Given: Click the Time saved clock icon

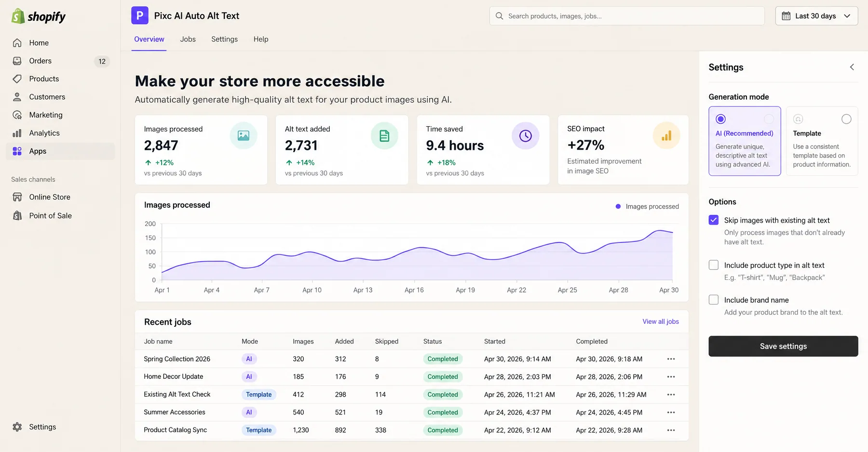Looking at the screenshot, I should pyautogui.click(x=526, y=136).
